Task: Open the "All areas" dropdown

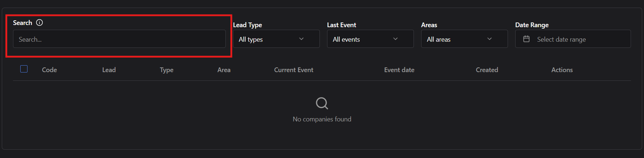Action: [464, 39]
